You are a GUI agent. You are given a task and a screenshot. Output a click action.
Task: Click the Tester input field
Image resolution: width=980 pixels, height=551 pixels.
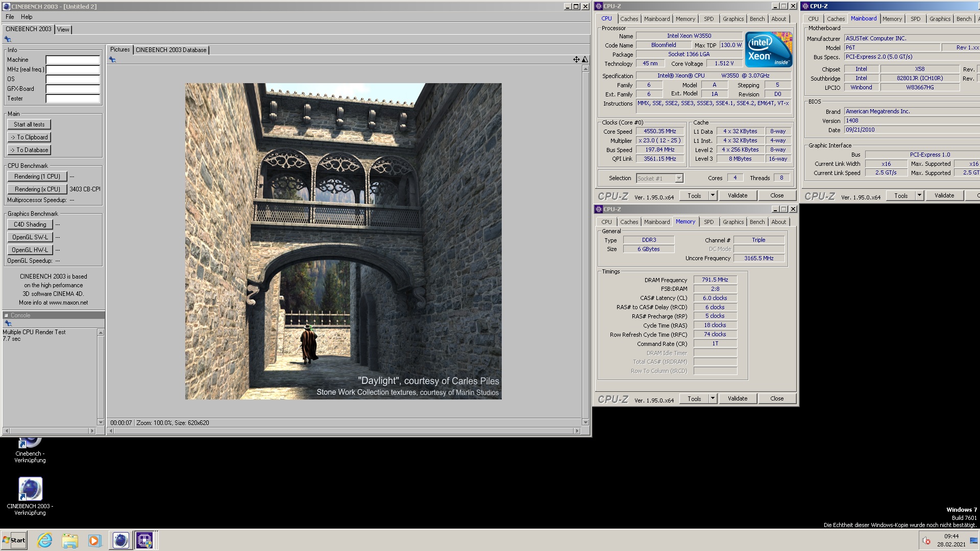tap(72, 98)
